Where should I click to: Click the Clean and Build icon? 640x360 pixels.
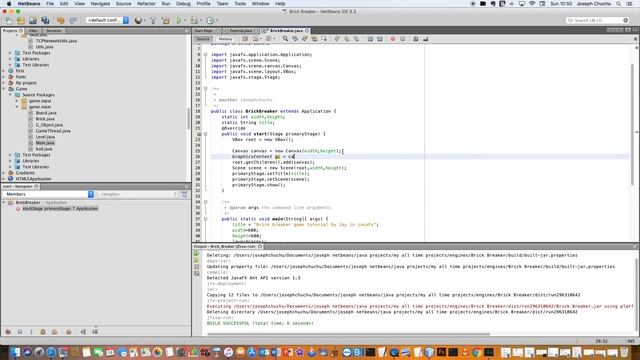165,20
